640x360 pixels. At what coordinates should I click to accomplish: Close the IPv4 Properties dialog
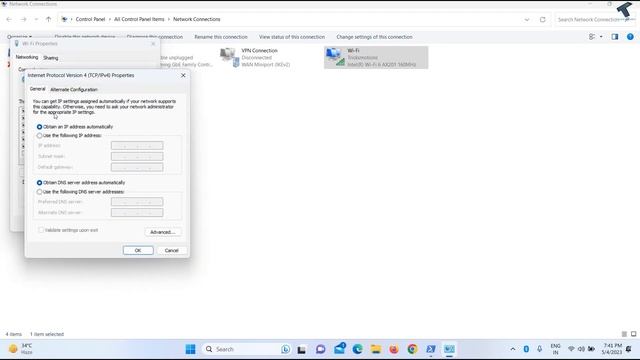pos(183,75)
